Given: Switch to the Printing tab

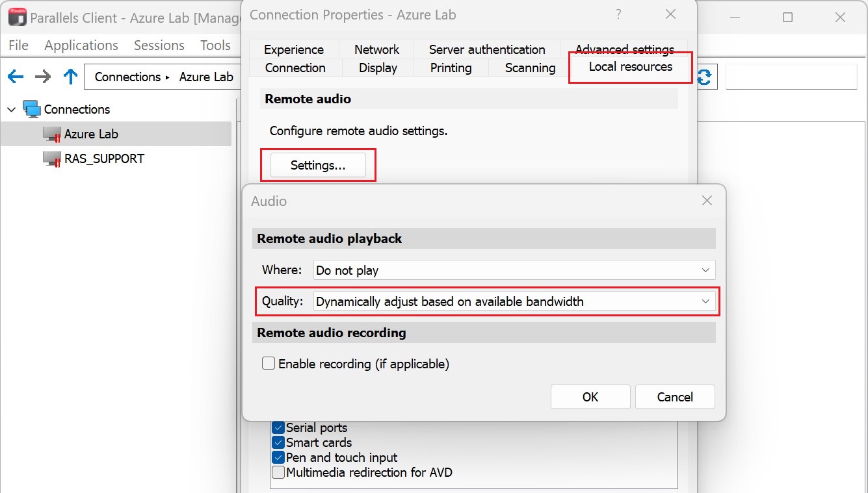Looking at the screenshot, I should [451, 68].
